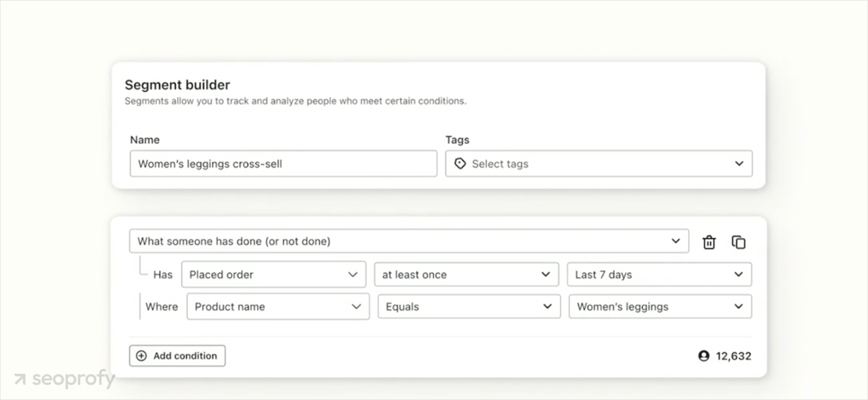Viewport: 868px width, 400px height.
Task: Change the Equals operator dropdown
Action: pyautogui.click(x=469, y=307)
